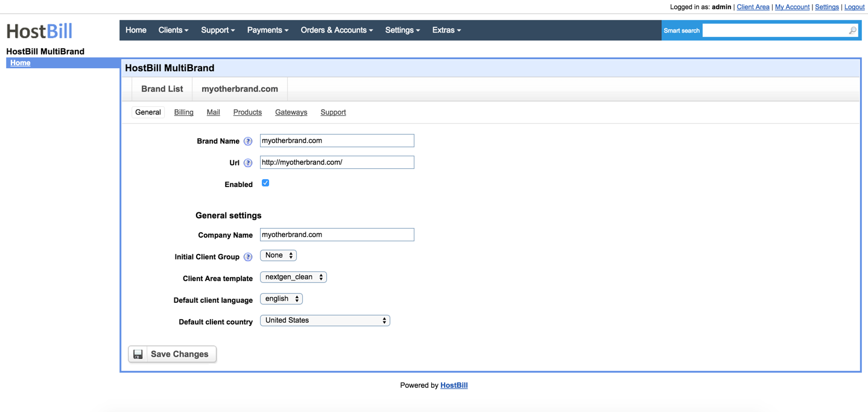Expand the Extras menu
868x412 pixels.
tap(446, 30)
